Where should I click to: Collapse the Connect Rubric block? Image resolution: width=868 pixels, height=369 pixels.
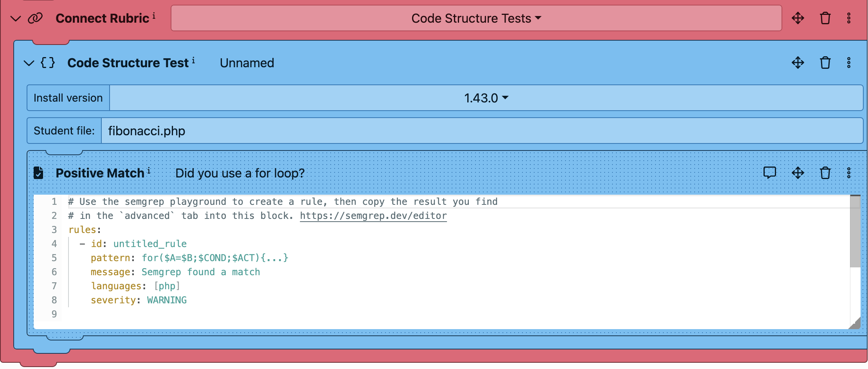coord(16,18)
